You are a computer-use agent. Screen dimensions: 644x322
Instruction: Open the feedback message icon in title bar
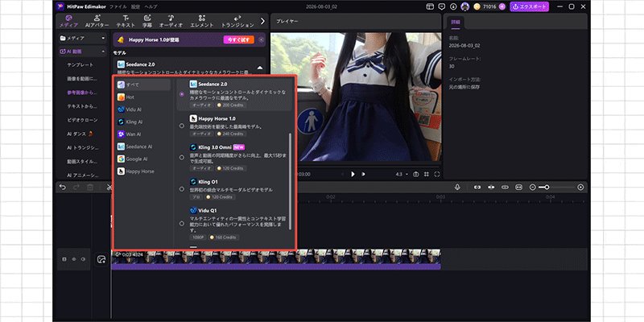click(441, 6)
